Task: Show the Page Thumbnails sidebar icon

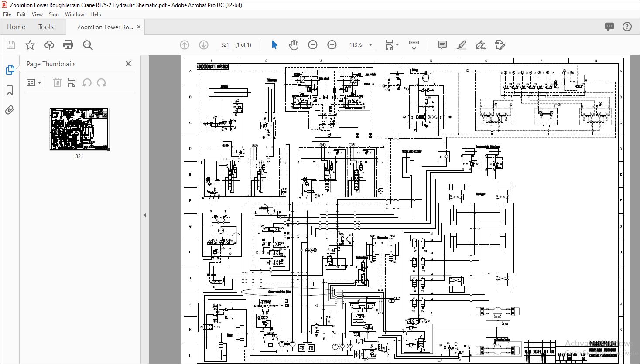Action: point(10,70)
